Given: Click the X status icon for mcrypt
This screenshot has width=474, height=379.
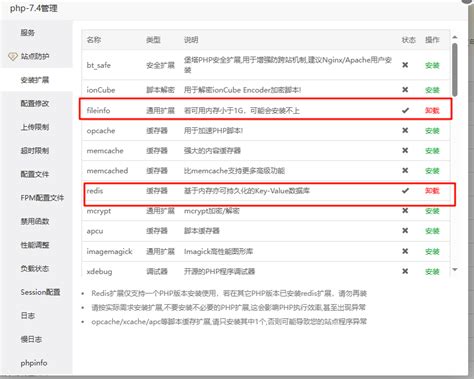Looking at the screenshot, I should tap(405, 210).
